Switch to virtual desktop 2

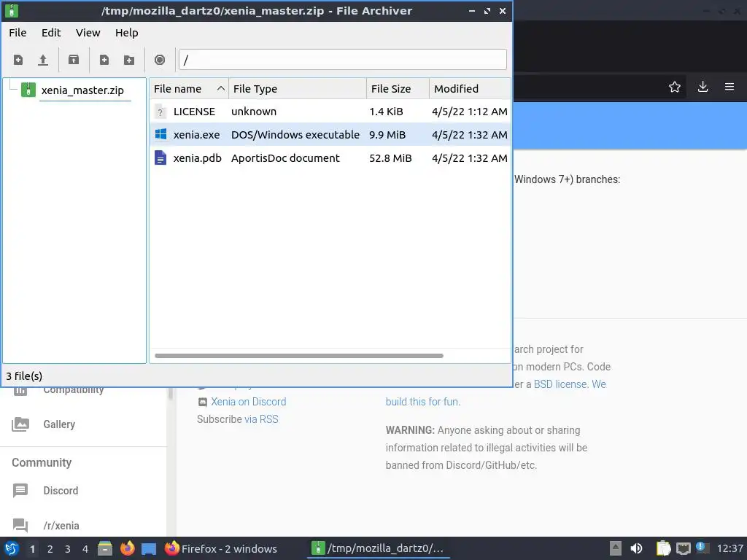[50, 549]
